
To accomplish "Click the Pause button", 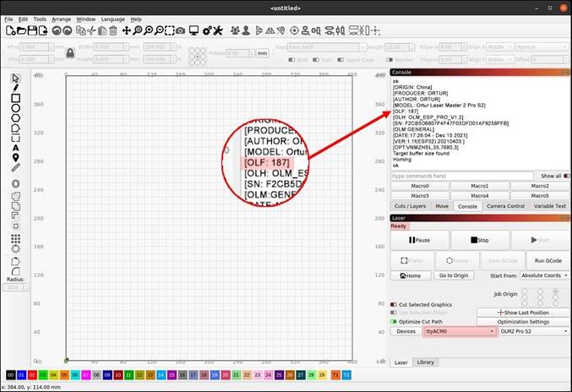I will coord(420,240).
